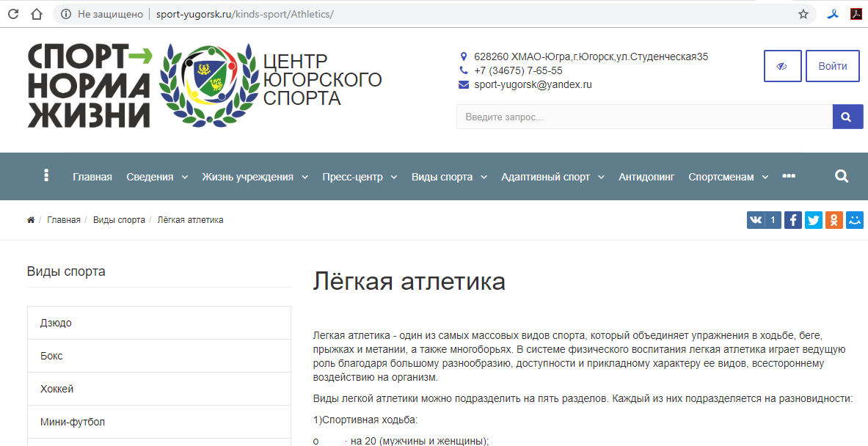
Task: Click the 'Войти' login button
Action: [x=833, y=67]
